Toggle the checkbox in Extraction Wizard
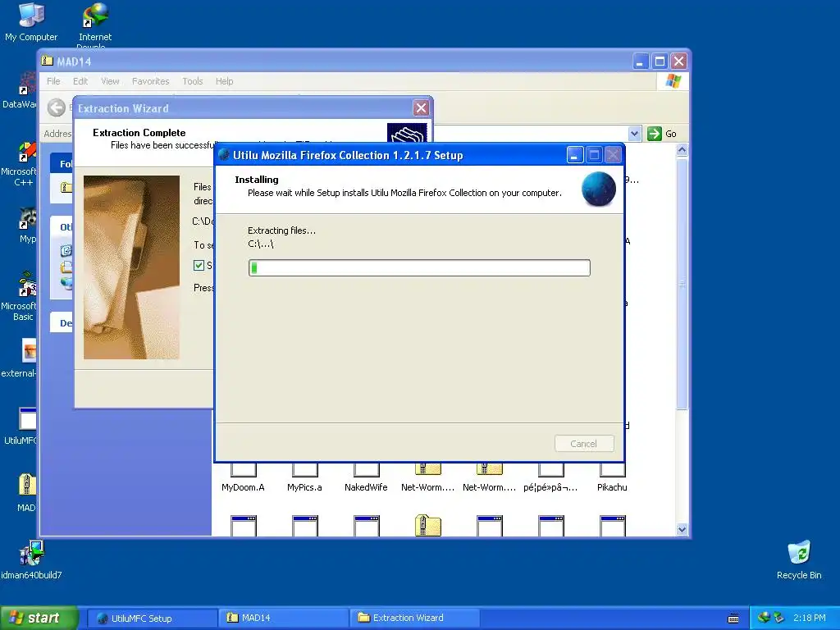 [199, 265]
